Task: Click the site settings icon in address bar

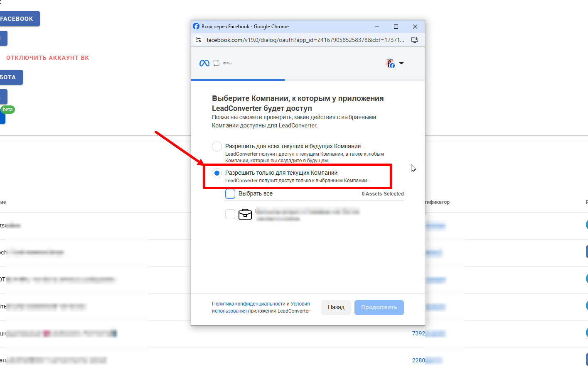Action: 198,40
